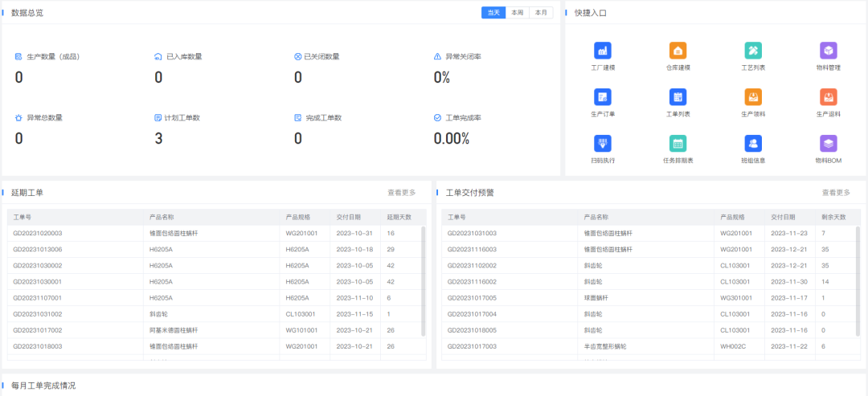Open the 工厂建模 quick entry icon
The height and width of the screenshot is (396, 868).
(x=602, y=51)
